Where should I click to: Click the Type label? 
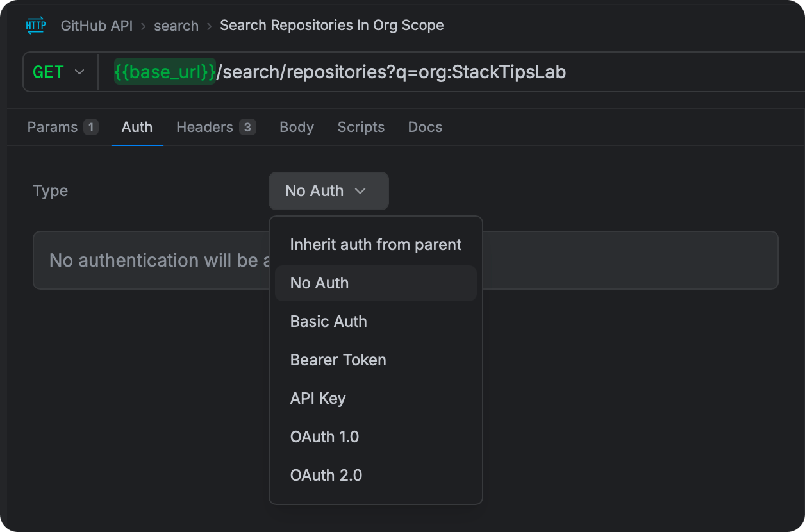51,191
